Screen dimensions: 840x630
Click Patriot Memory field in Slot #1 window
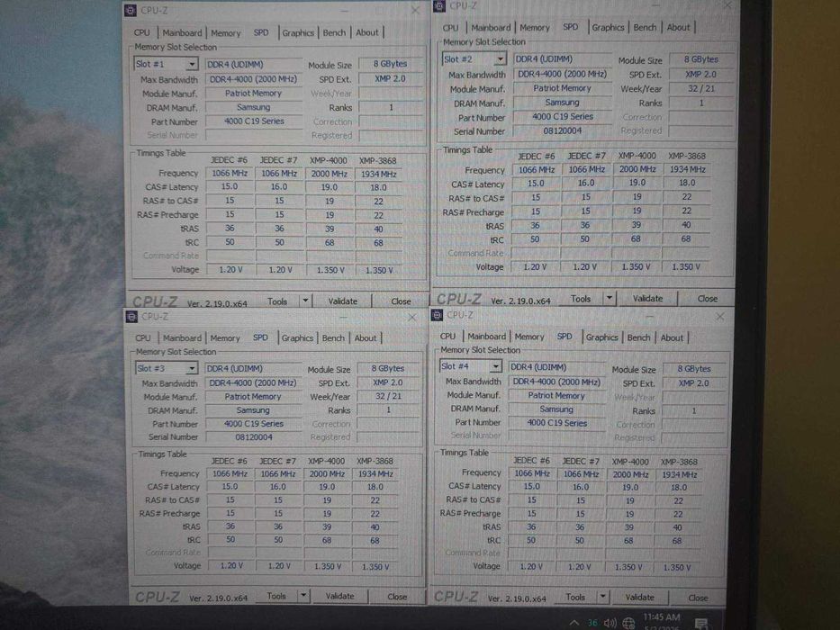pos(253,94)
